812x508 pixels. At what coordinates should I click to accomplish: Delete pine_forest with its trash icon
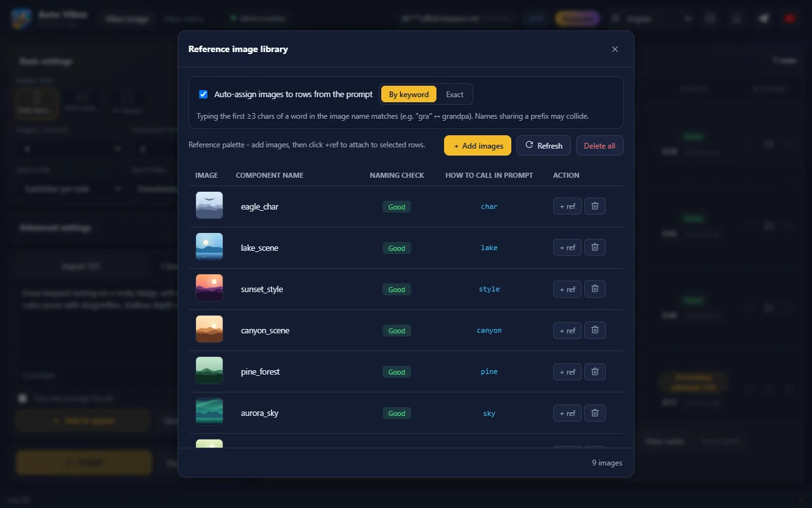(x=595, y=371)
